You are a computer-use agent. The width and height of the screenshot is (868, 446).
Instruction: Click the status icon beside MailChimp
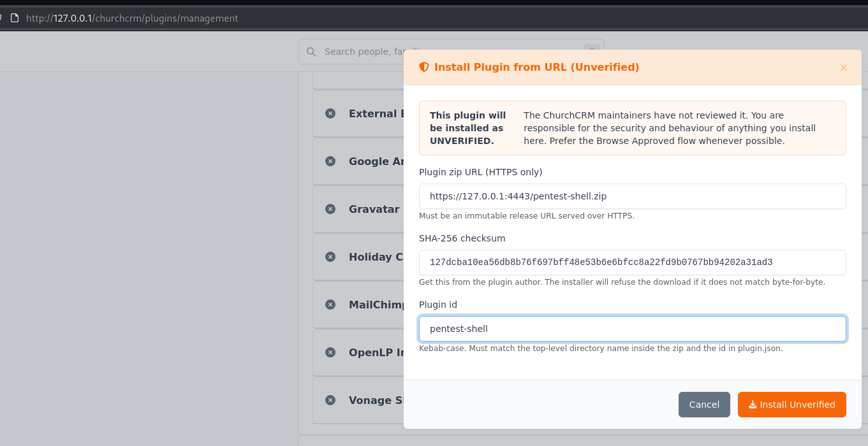point(330,305)
